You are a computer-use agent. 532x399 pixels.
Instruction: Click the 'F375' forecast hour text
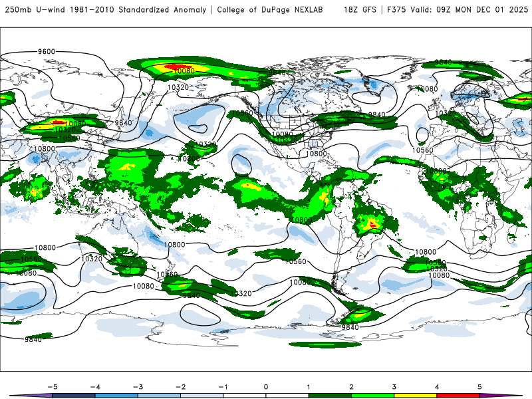coord(397,10)
